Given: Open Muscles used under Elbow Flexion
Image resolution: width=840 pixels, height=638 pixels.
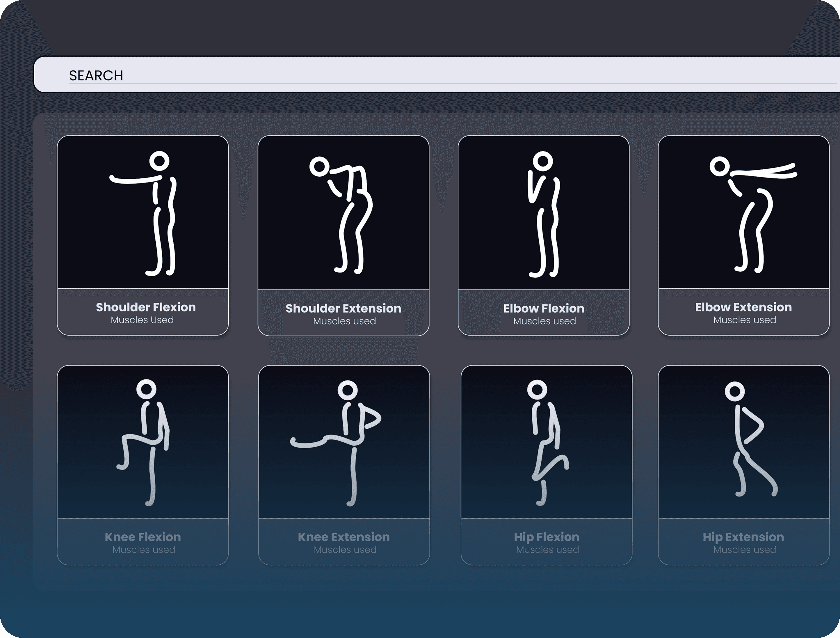Looking at the screenshot, I should coord(544,321).
